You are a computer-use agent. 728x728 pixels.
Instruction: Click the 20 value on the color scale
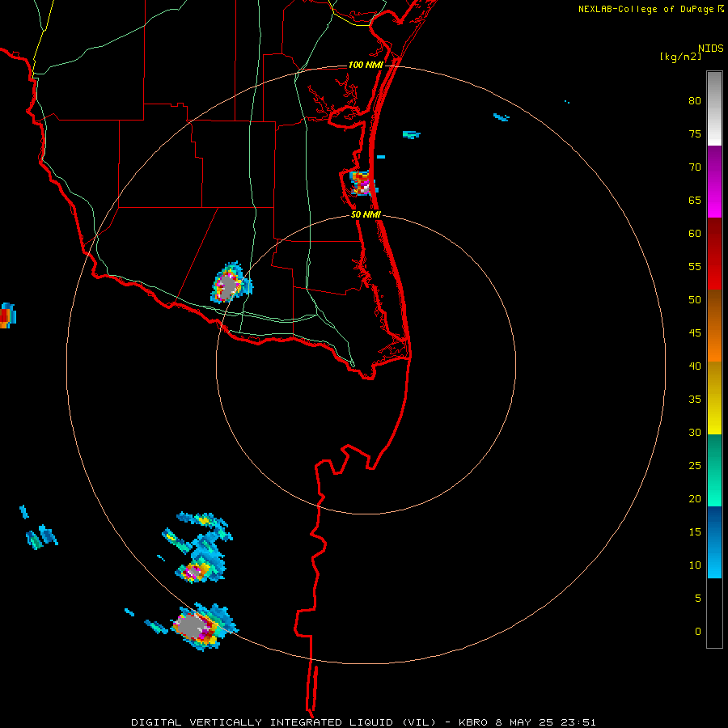click(x=695, y=498)
